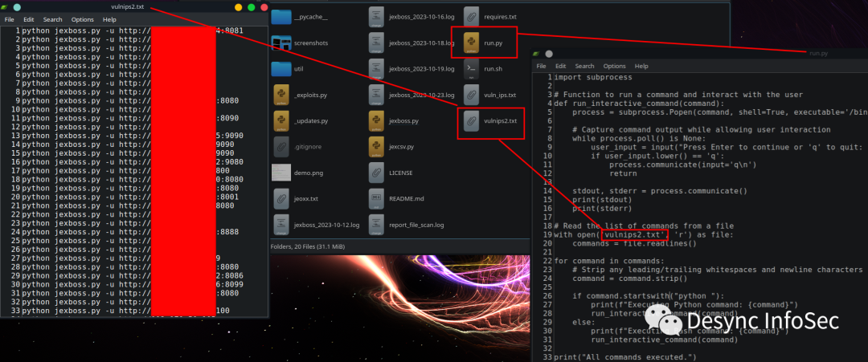Click the 'Folders, 20 Files (31.1 MiB)' status text

tap(307, 246)
